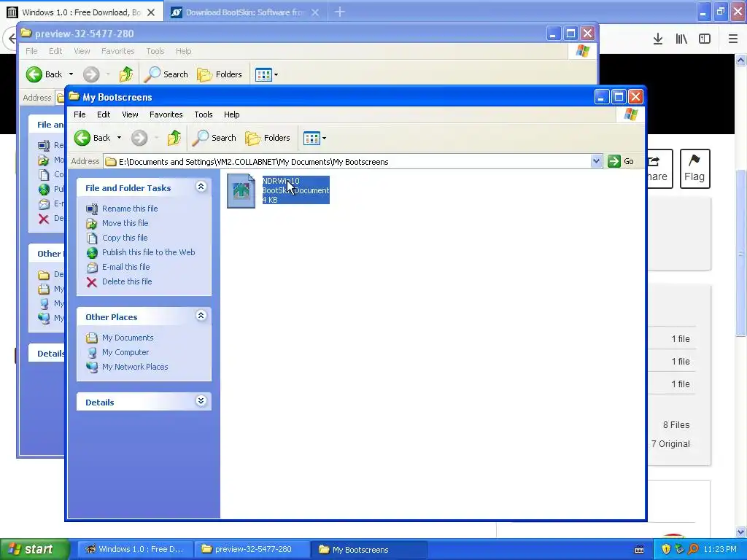747x560 pixels.
Task: Expand the Details panel in My Bootscreens
Action: point(201,401)
